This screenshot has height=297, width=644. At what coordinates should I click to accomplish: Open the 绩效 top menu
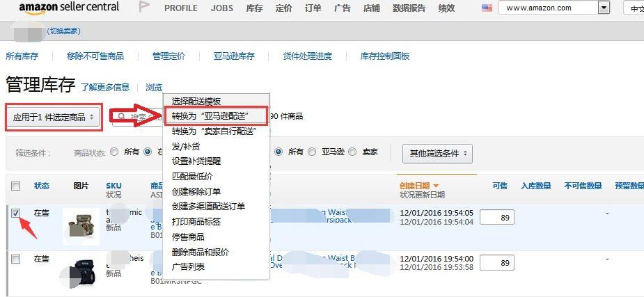click(446, 8)
